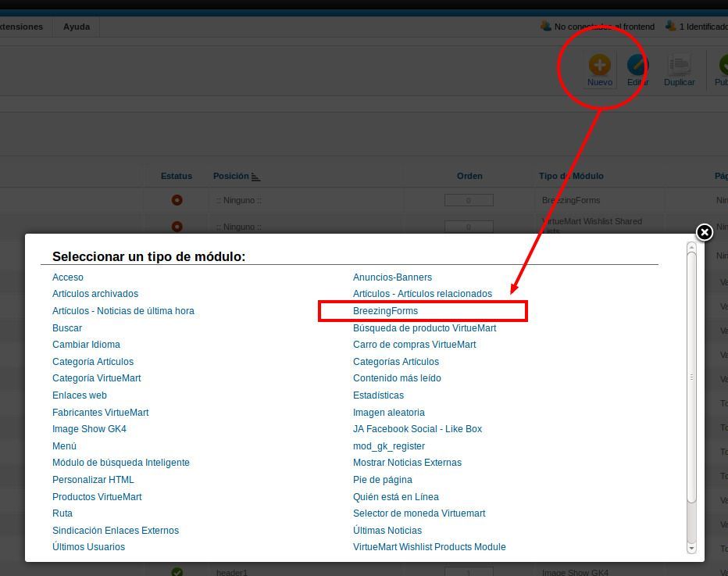Click 1 Identificado status link
This screenshot has width=728, height=576.
(703, 27)
